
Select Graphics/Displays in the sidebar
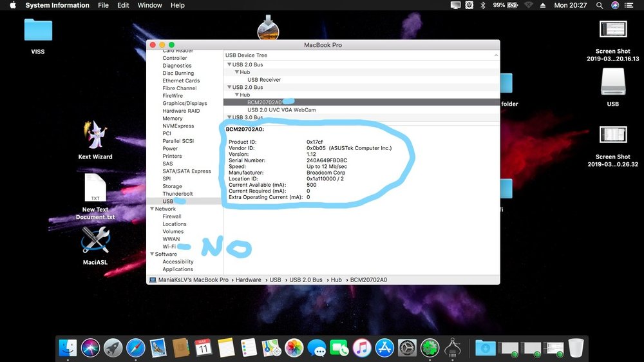[x=184, y=103]
